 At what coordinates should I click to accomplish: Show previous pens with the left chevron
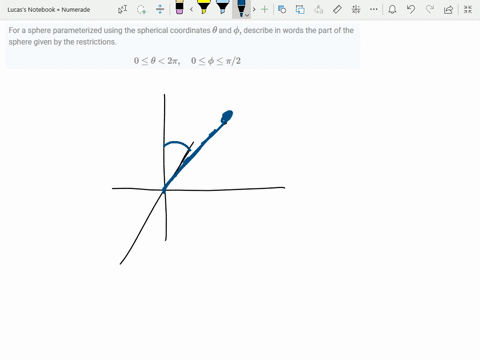click(x=191, y=9)
